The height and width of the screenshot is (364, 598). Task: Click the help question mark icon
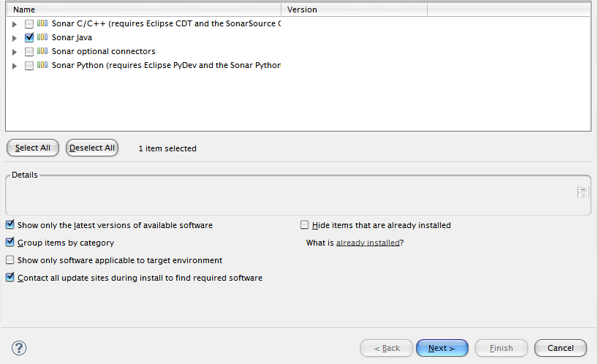click(x=19, y=348)
